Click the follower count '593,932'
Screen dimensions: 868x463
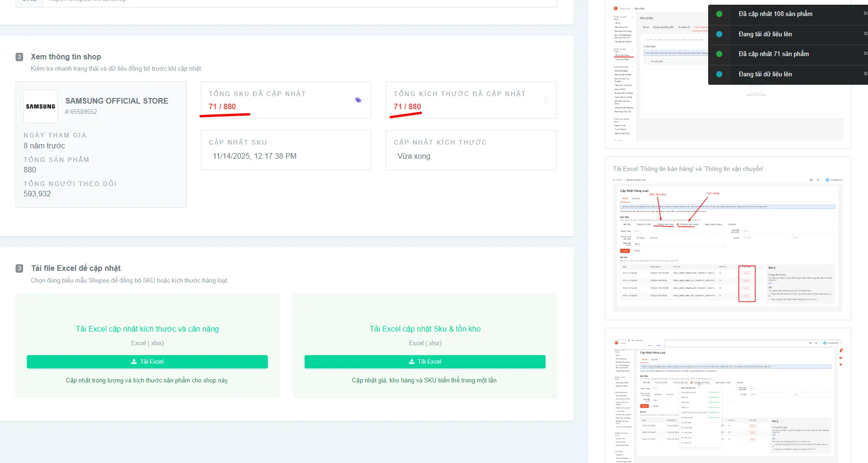point(37,194)
